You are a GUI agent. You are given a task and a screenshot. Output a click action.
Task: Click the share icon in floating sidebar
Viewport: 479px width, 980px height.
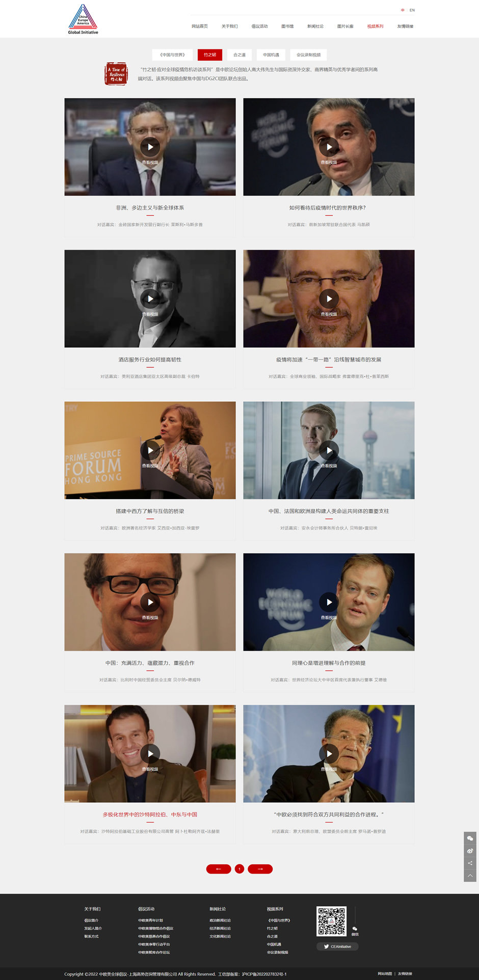pyautogui.click(x=470, y=863)
